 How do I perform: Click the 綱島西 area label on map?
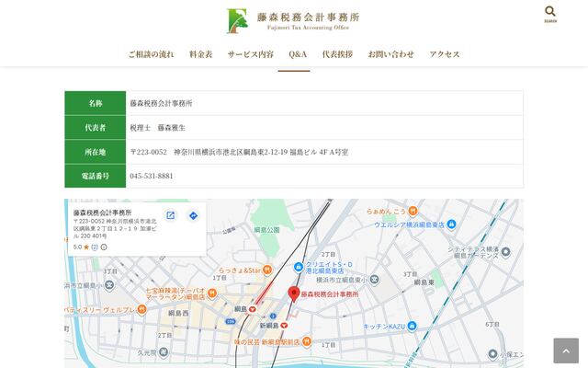coord(178,313)
